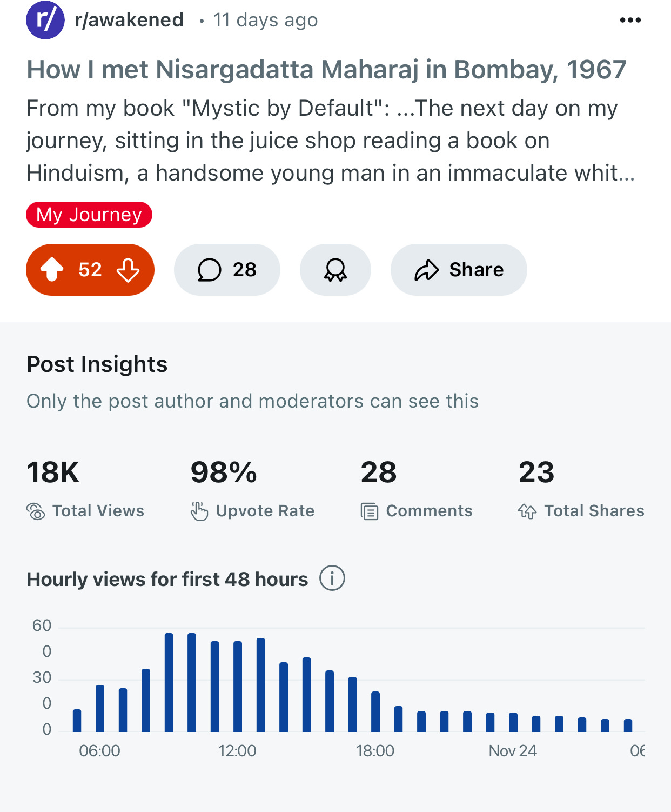The width and height of the screenshot is (671, 812).
Task: Click the Total Shares arrows icon
Action: click(x=527, y=511)
